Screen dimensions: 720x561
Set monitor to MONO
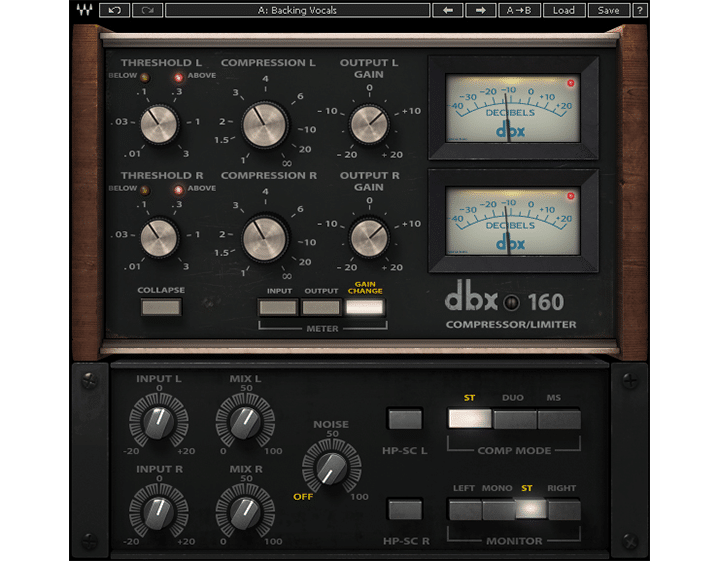tap(498, 510)
